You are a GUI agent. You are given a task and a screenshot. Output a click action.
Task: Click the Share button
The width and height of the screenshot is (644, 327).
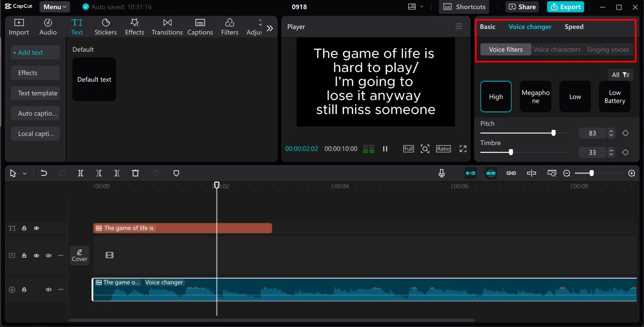pos(522,7)
